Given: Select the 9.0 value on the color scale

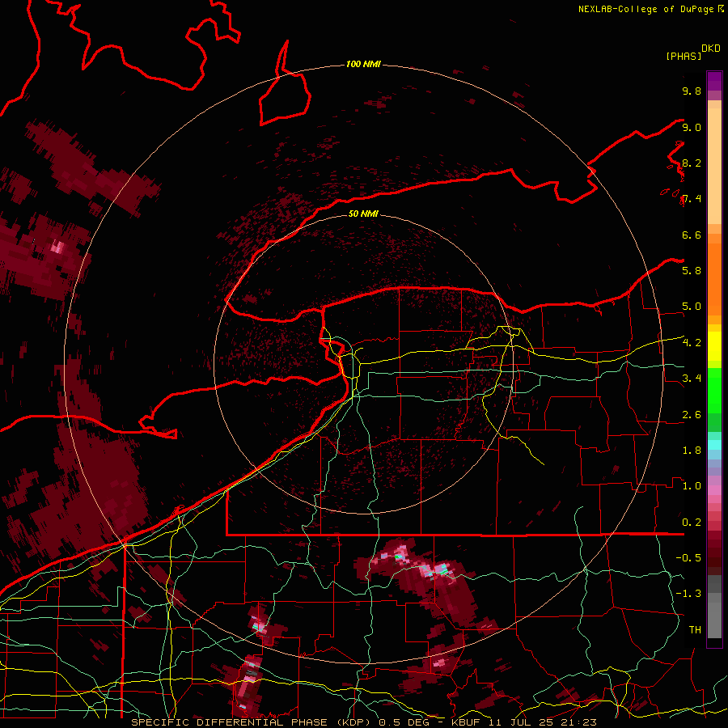Looking at the screenshot, I should [x=692, y=127].
